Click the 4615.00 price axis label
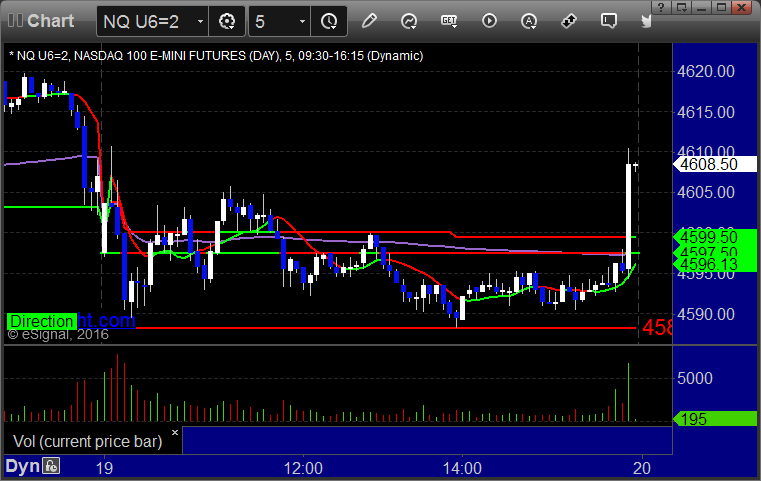 point(706,112)
